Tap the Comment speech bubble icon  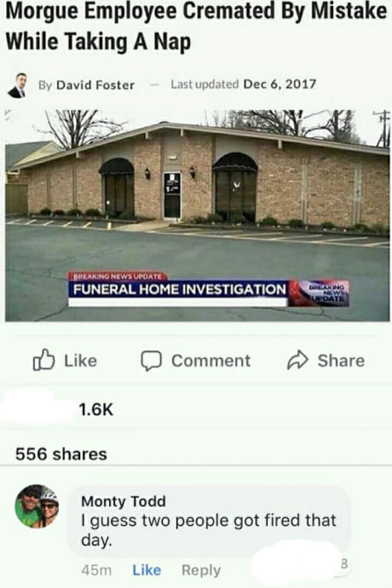[x=151, y=360]
